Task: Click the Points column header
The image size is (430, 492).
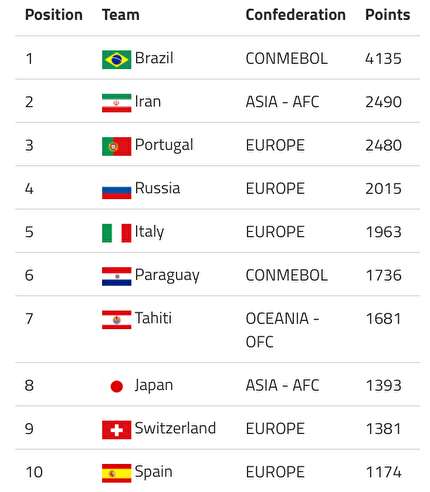Action: [x=388, y=15]
